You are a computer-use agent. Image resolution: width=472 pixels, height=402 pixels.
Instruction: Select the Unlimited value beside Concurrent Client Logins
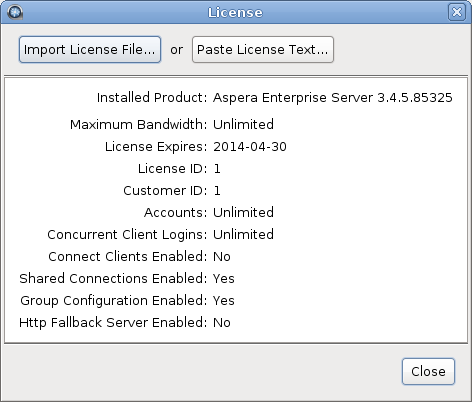tap(243, 235)
